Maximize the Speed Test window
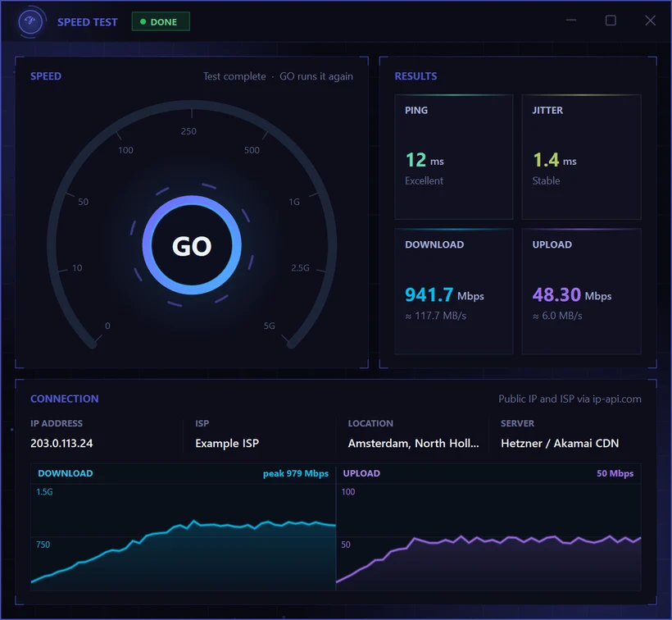 point(611,21)
